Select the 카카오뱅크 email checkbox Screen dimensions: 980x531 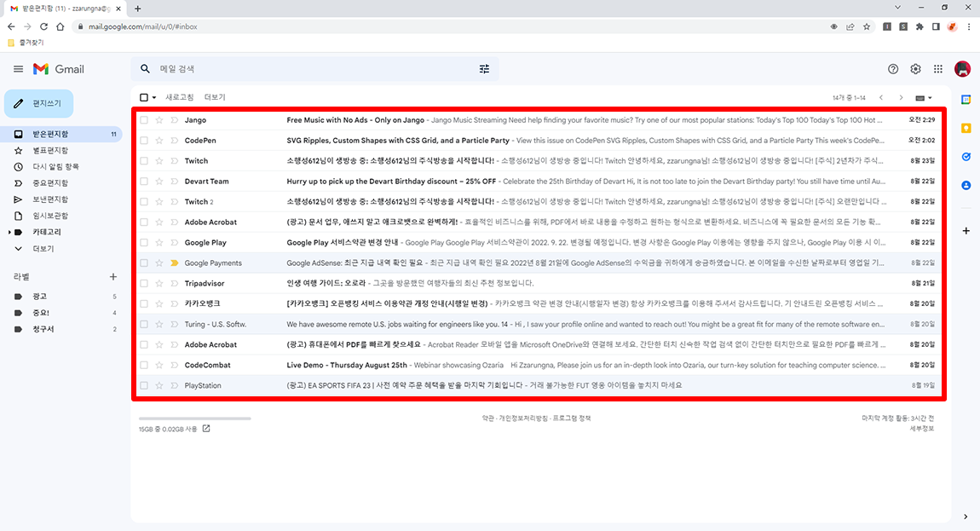(x=144, y=304)
